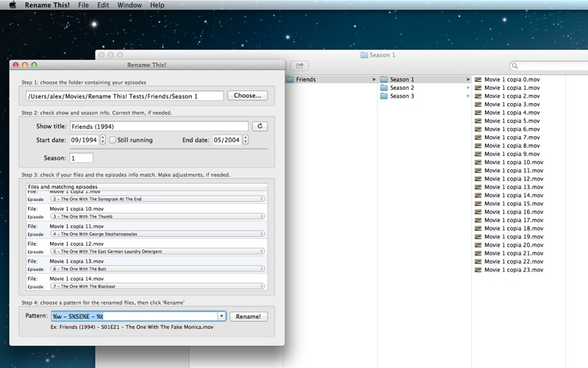Click the Friends folder icon in Finder
The width and height of the screenshot is (588, 368).
(x=290, y=79)
